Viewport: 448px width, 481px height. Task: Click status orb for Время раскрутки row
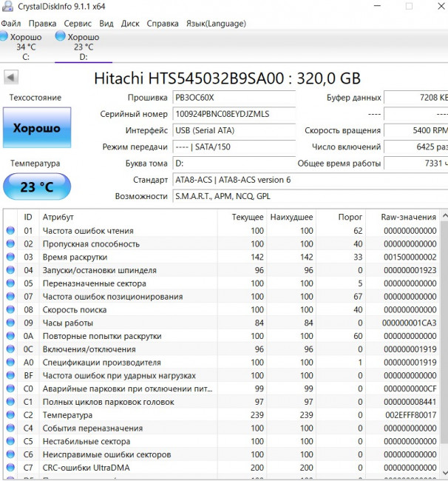(10, 257)
